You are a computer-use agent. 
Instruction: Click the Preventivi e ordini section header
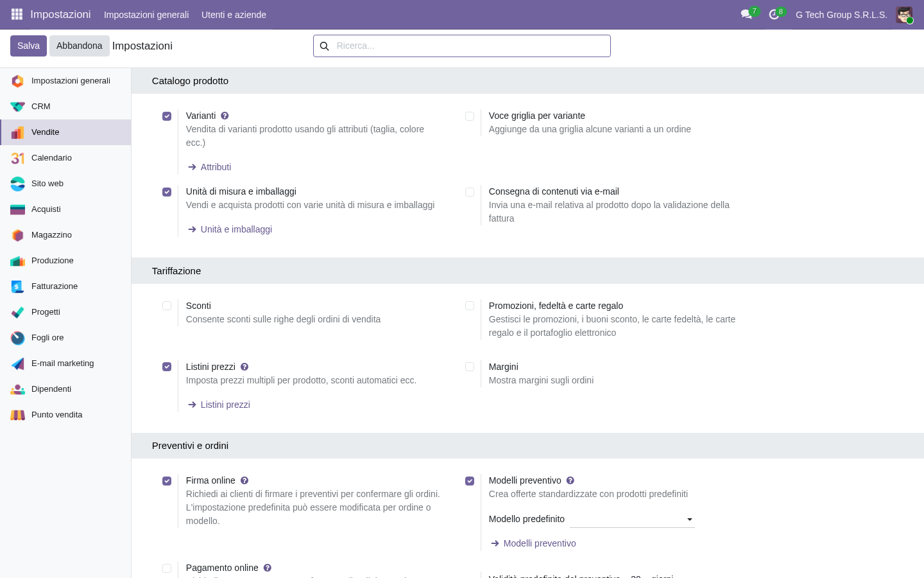[x=527, y=446]
